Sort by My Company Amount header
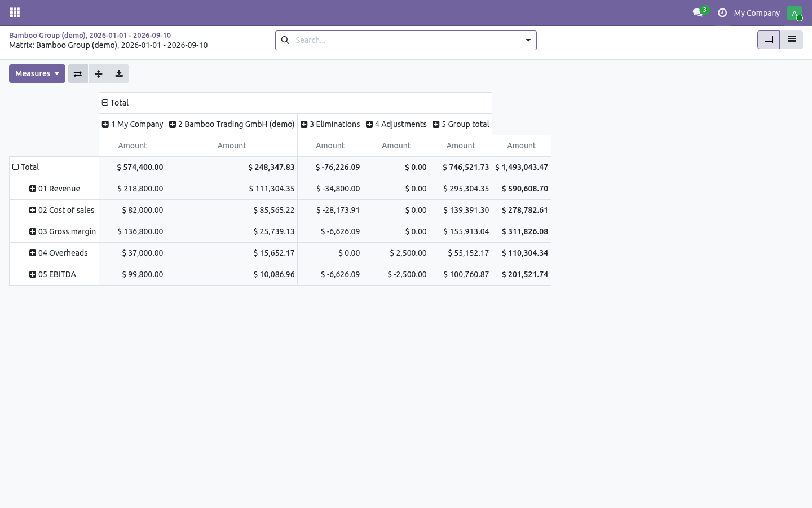This screenshot has height=508, width=812. (133, 146)
